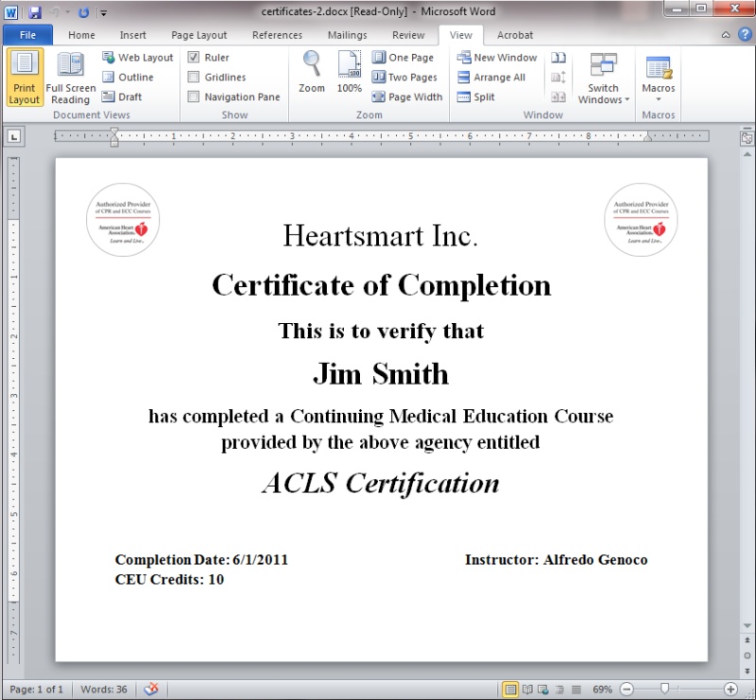Click the Words: 36 count in status bar
This screenshot has height=700, width=756.
(x=104, y=690)
